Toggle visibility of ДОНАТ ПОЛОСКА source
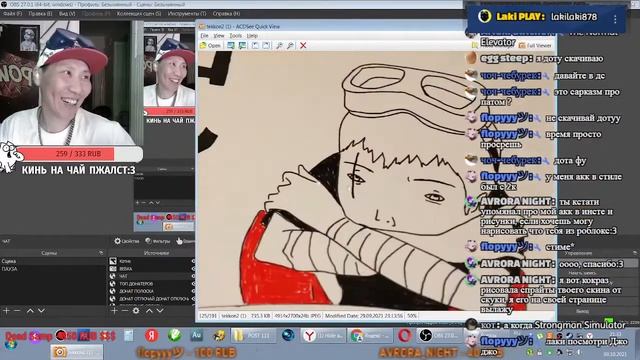 tap(193, 291)
